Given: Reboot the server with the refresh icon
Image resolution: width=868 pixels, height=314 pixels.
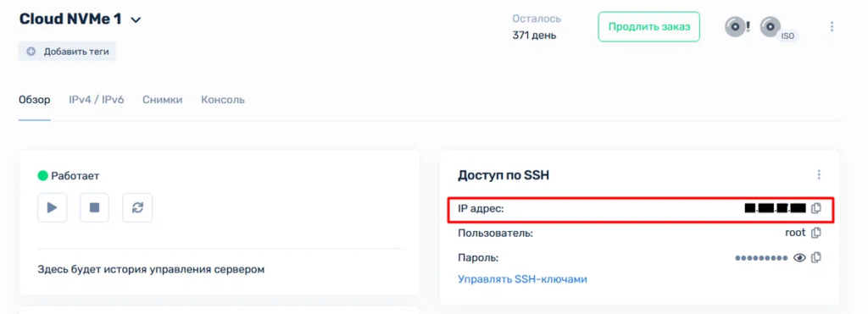Looking at the screenshot, I should pyautogui.click(x=137, y=208).
